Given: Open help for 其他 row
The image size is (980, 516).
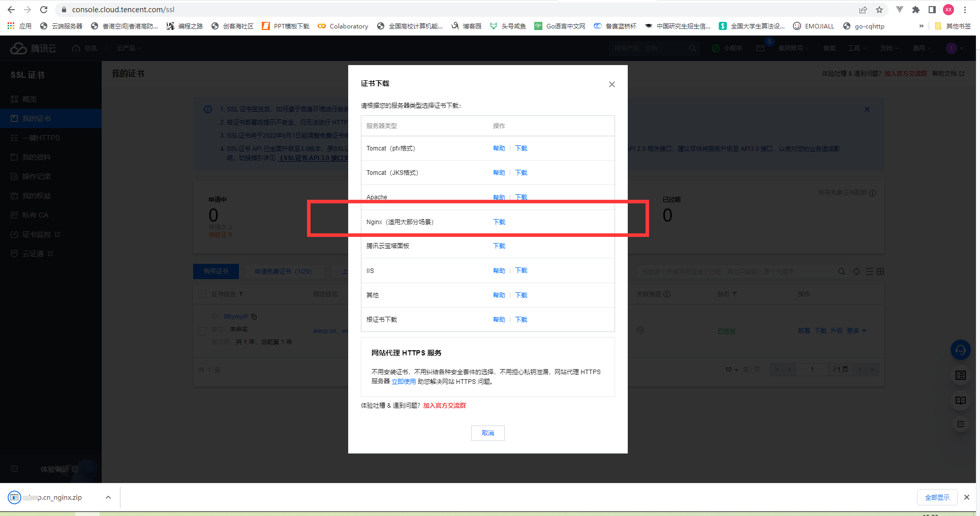Looking at the screenshot, I should coord(499,295).
